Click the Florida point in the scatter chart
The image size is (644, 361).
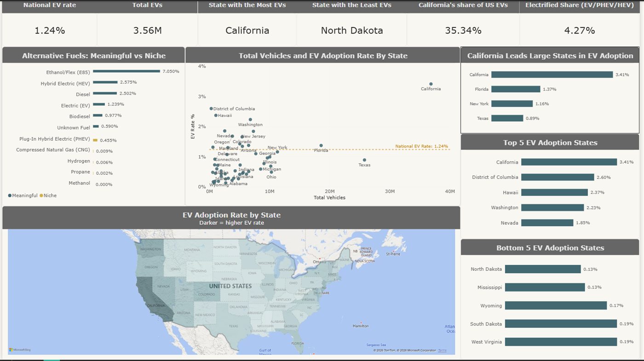point(321,145)
